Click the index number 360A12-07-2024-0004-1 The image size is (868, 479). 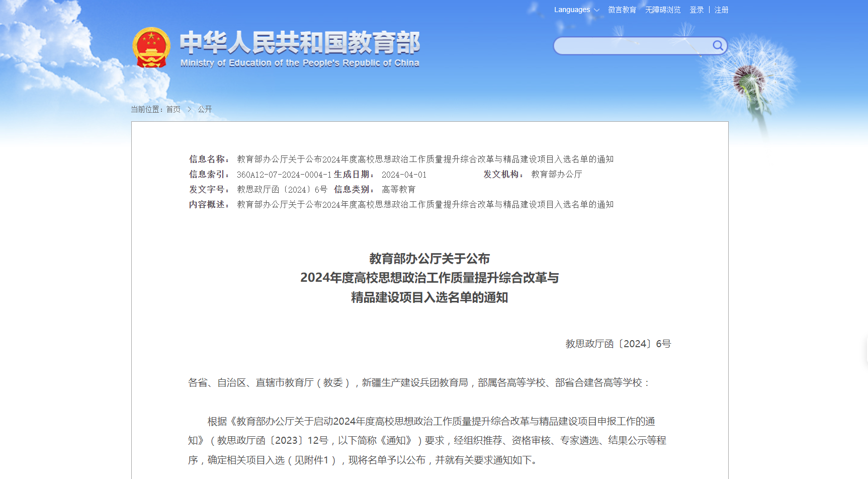click(284, 175)
